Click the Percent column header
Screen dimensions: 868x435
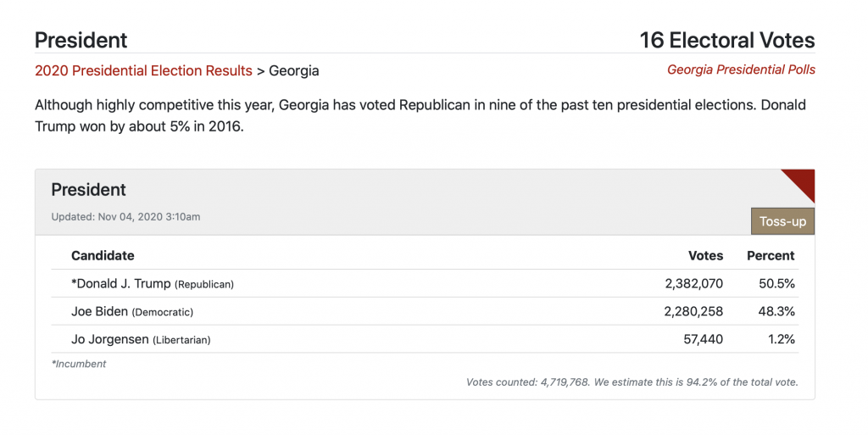click(771, 256)
